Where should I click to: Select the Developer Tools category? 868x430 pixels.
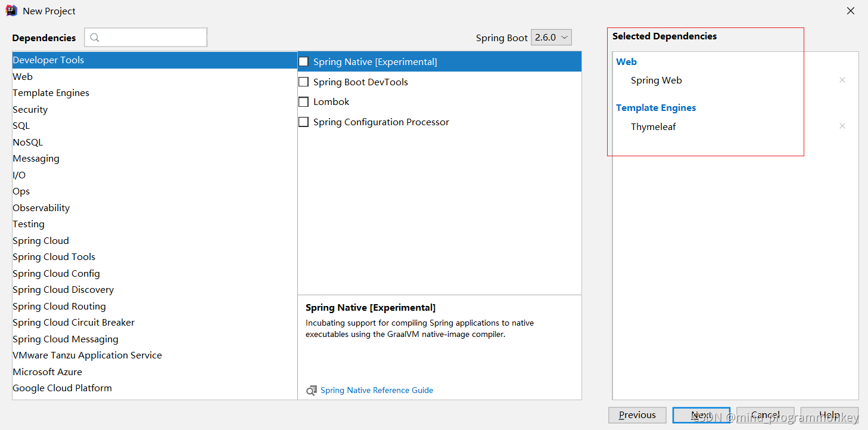(x=155, y=60)
